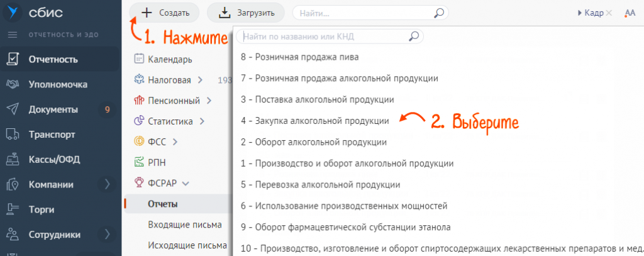Click the ФСРАР goblet icon
The image size is (644, 256).
[139, 182]
